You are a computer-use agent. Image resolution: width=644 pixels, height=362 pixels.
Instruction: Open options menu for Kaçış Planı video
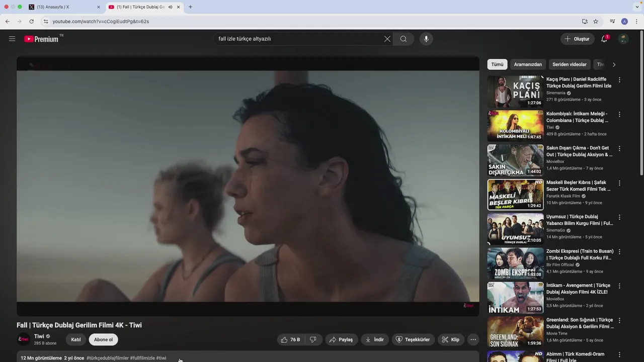[x=619, y=80]
